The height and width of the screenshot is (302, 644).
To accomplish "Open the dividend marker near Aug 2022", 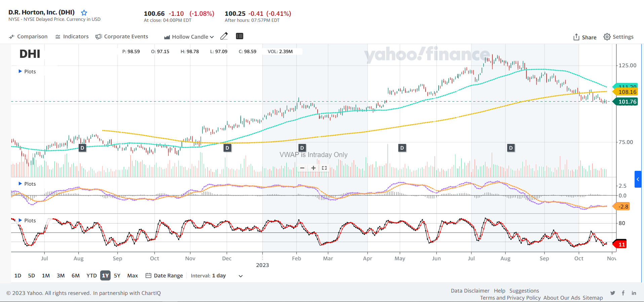I will tap(82, 148).
